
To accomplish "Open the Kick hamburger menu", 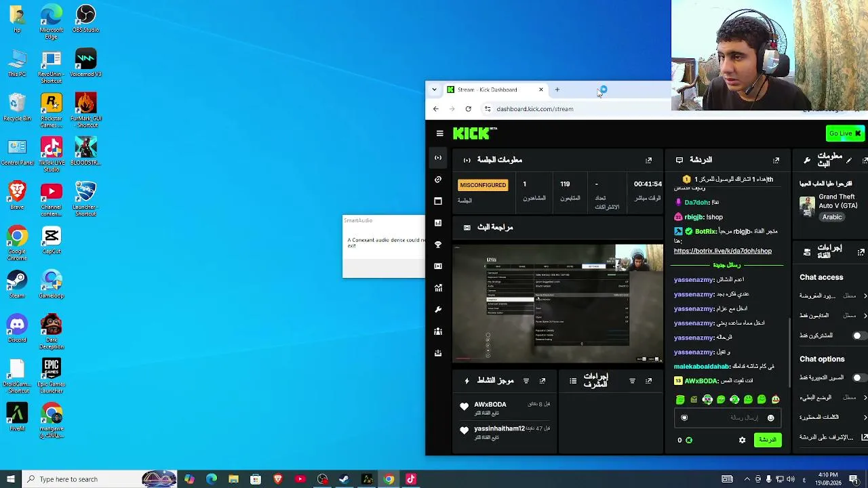I will [439, 134].
